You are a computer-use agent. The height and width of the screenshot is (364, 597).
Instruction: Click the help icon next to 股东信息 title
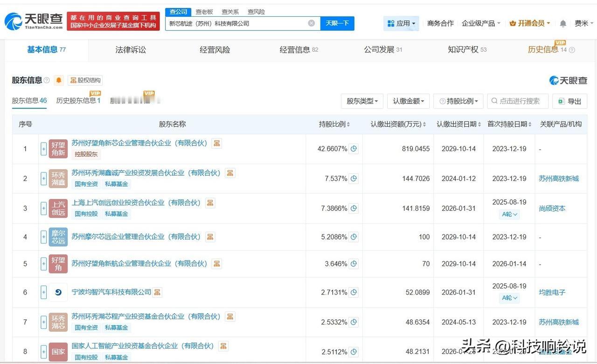pos(47,80)
